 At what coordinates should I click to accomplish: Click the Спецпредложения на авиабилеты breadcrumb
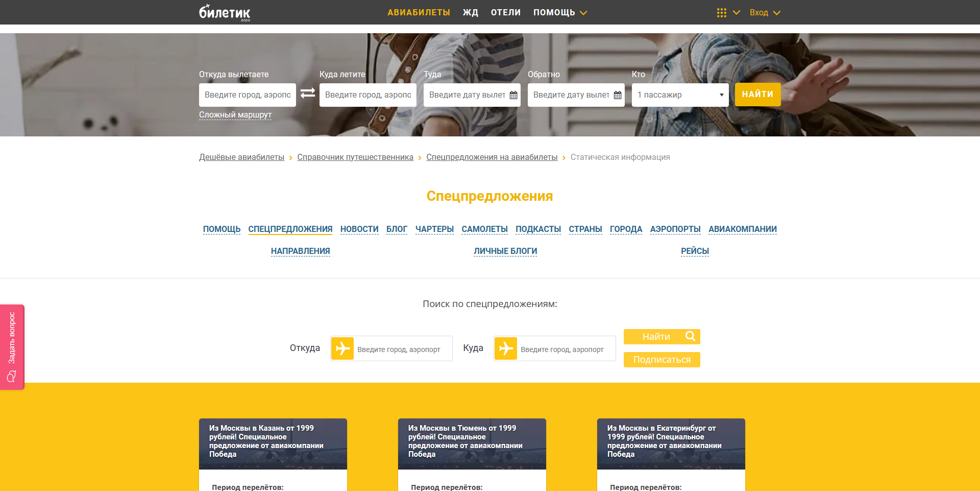[x=492, y=157]
